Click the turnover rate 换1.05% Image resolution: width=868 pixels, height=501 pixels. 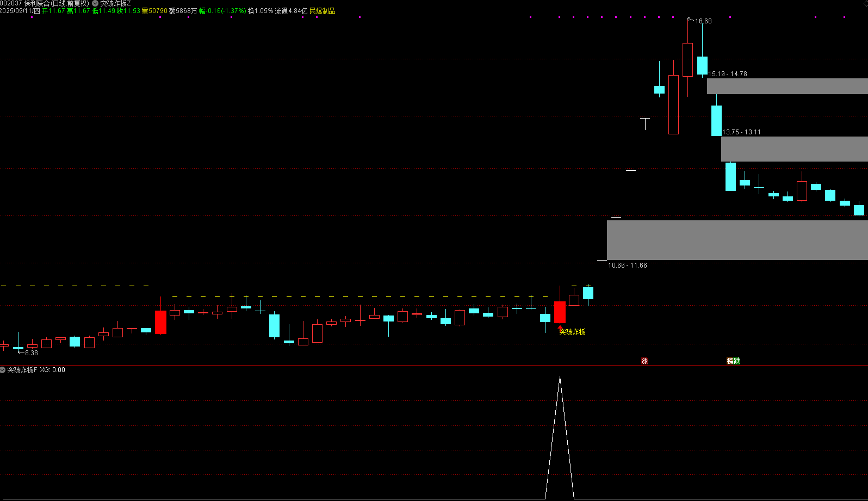(261, 11)
